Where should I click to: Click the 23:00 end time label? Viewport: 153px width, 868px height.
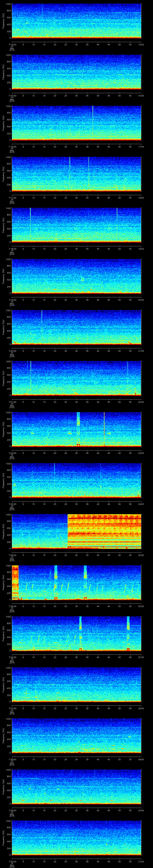point(141,453)
